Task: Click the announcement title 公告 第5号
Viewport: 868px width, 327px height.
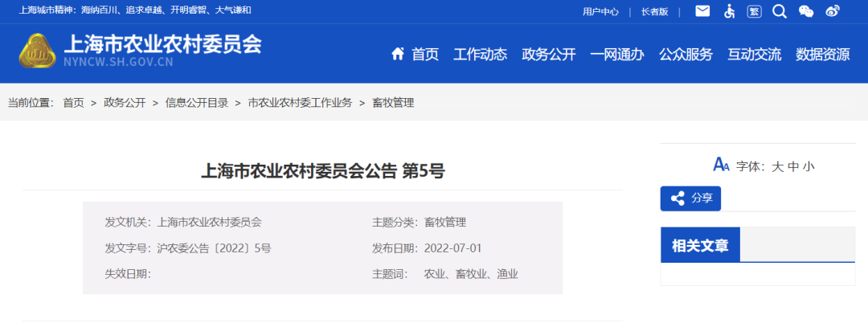Action: tap(323, 171)
